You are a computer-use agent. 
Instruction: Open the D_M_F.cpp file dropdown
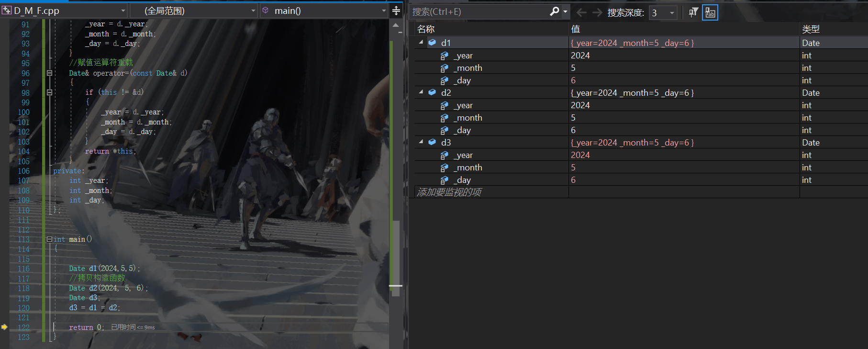tap(123, 11)
